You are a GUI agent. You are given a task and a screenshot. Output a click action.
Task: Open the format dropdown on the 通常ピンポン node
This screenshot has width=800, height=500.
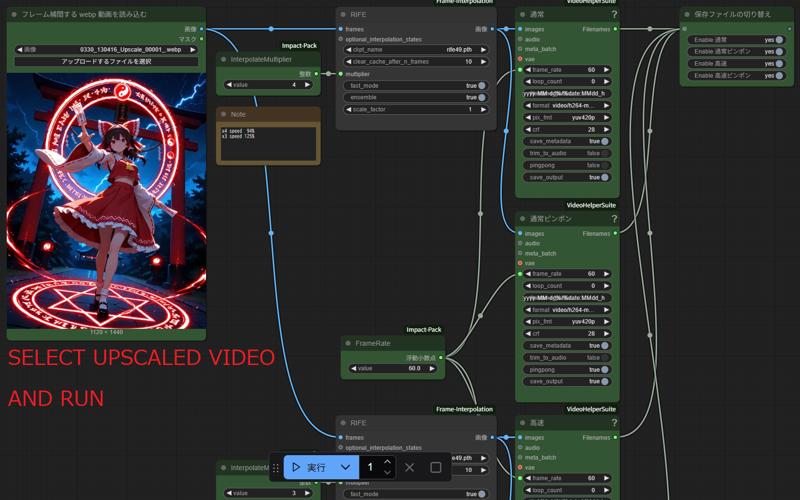(567, 310)
